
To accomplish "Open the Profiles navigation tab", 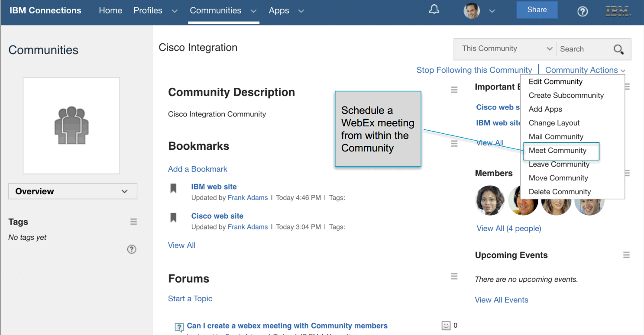I will click(148, 10).
